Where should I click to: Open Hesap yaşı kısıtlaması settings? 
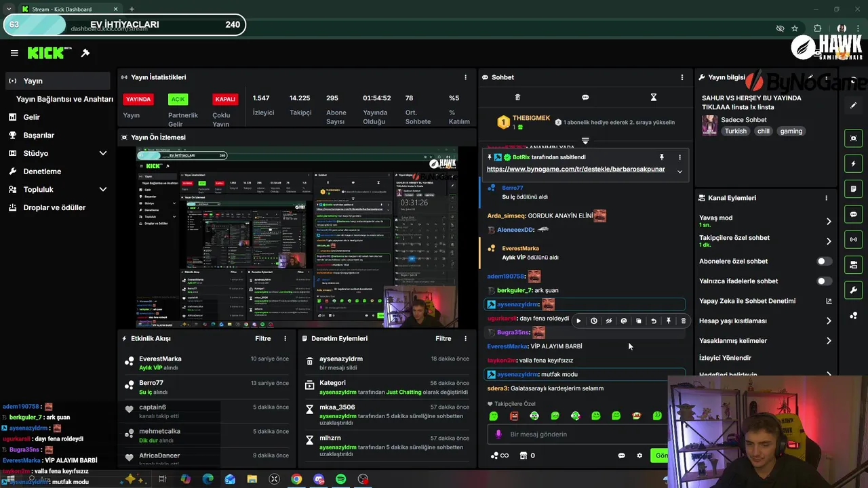tap(765, 321)
